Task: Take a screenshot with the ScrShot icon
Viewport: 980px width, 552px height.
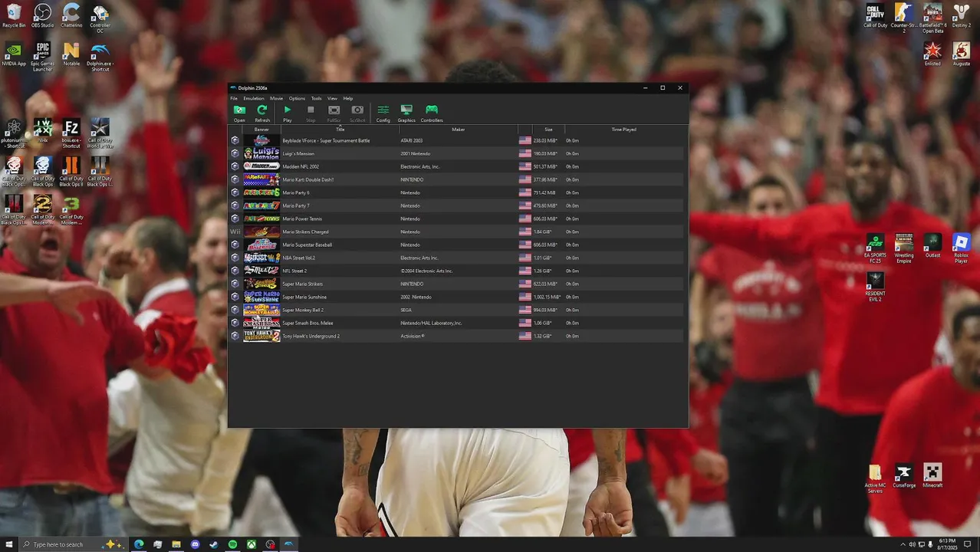Action: pos(357,113)
